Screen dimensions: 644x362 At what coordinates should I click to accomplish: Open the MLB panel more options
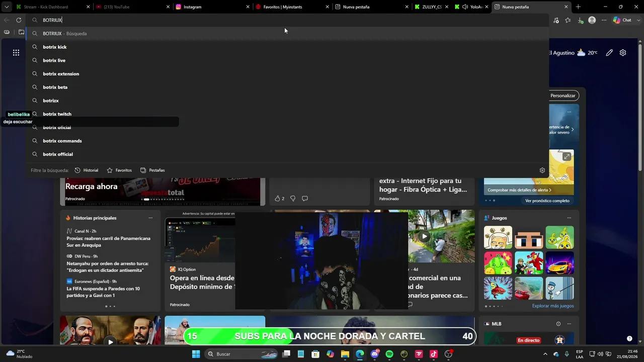click(x=569, y=324)
